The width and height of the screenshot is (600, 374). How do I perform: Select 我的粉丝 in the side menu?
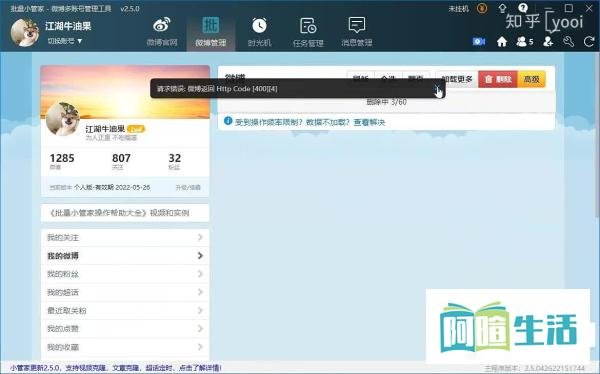[125, 274]
